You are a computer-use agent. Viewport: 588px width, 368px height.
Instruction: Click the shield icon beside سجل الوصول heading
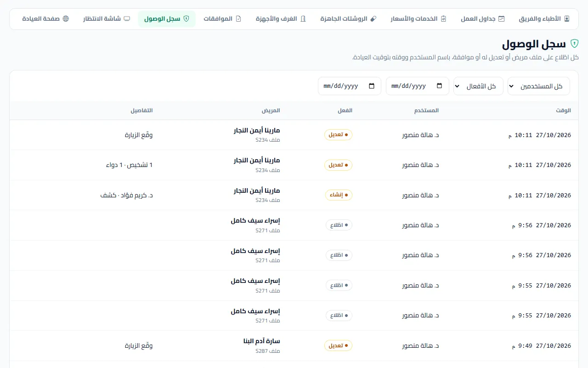point(574,44)
